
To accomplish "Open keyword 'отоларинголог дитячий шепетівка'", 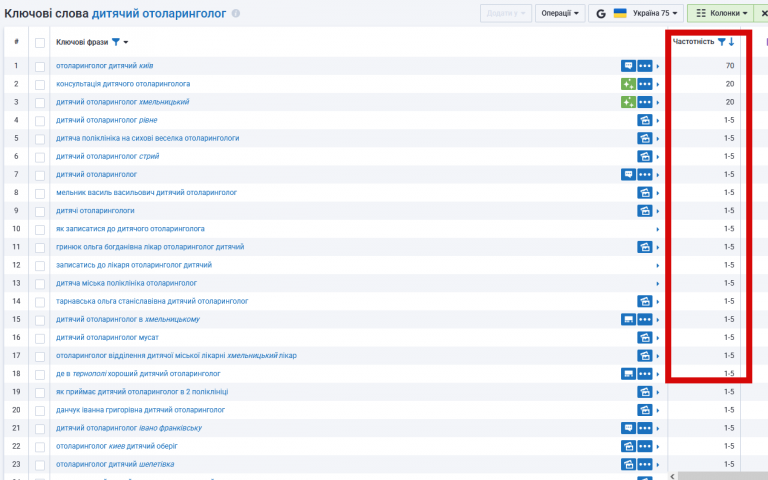I will coord(115,464).
